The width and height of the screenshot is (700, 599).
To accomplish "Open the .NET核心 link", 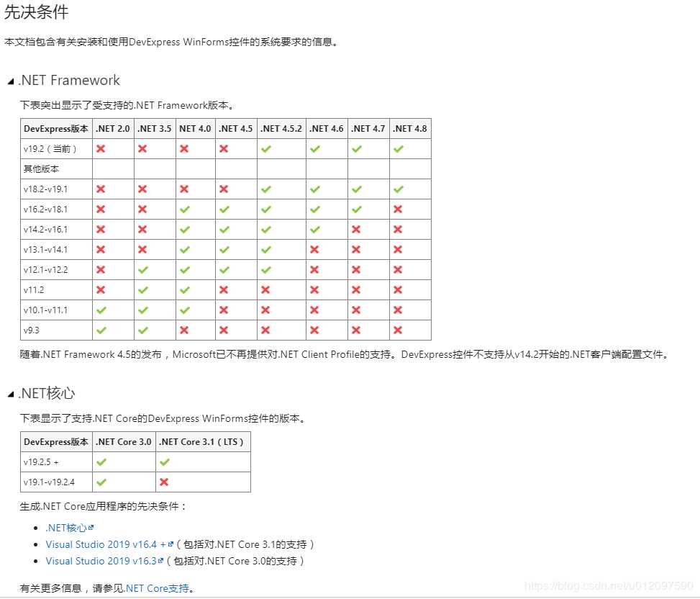I will pos(66,528).
